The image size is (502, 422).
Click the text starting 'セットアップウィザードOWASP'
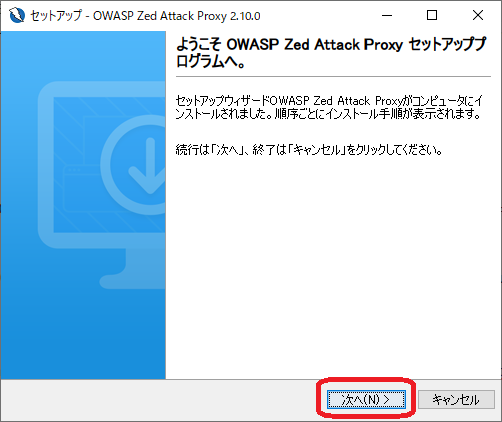(329, 107)
